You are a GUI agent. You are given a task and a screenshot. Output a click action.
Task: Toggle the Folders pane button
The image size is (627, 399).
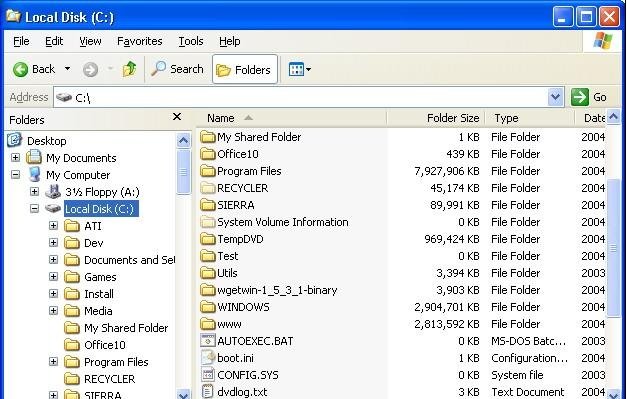(x=245, y=70)
